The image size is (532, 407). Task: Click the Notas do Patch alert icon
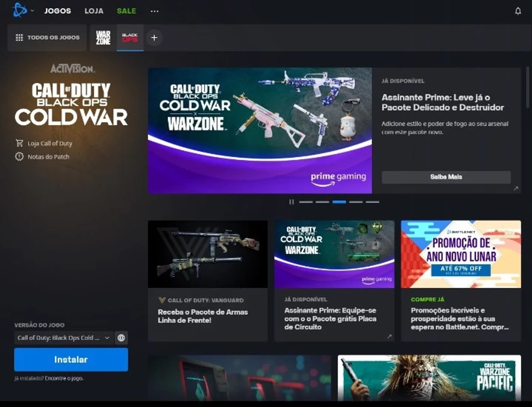click(19, 156)
